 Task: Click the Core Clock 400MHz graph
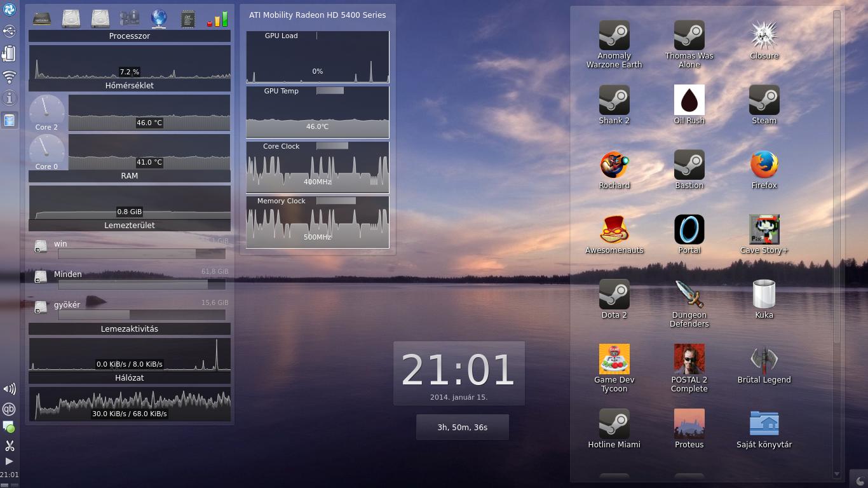(318, 167)
